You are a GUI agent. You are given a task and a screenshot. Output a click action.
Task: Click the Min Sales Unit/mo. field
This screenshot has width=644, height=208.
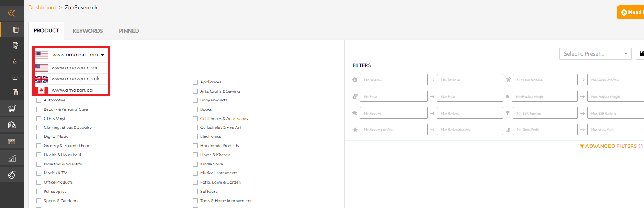click(545, 80)
